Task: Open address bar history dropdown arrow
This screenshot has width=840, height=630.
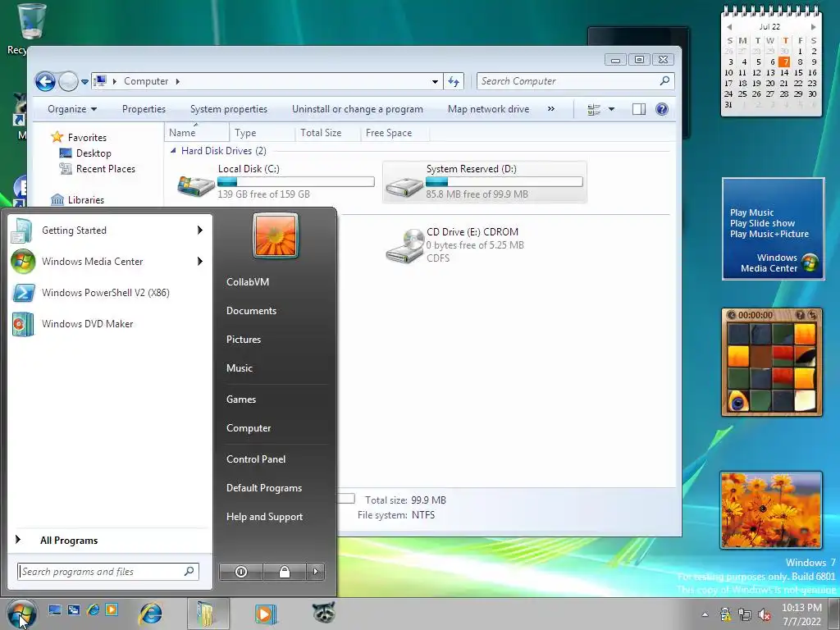Action: click(x=435, y=81)
